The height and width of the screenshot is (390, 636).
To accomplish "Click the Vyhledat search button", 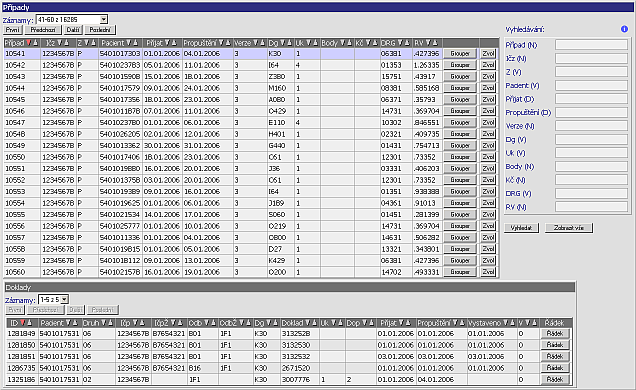I will coord(521,228).
